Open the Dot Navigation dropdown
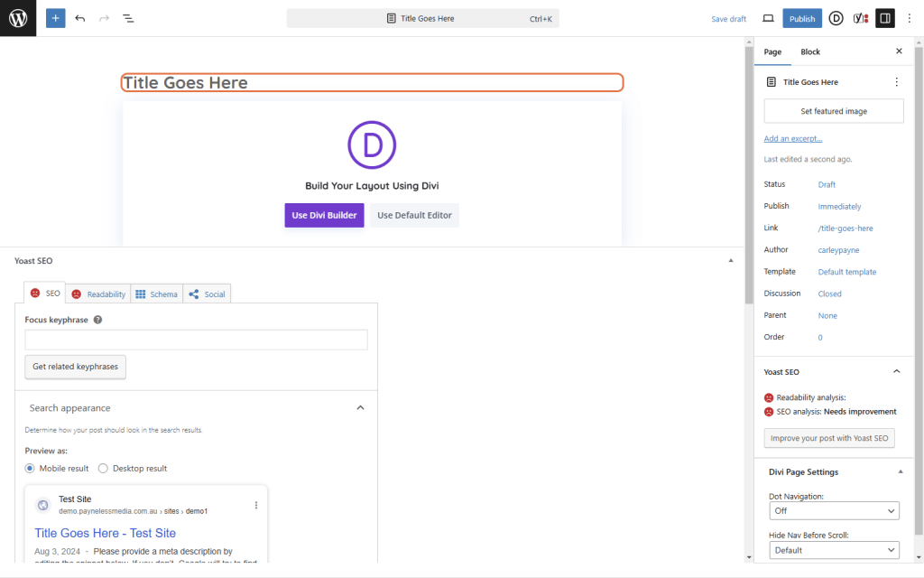Image resolution: width=924 pixels, height=578 pixels. [834, 511]
